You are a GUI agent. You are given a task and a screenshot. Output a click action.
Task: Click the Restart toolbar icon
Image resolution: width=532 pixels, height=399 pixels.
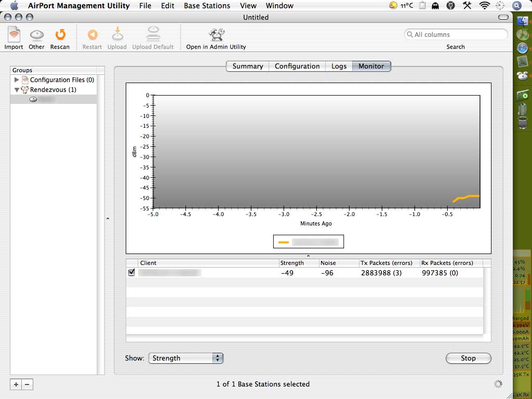coord(92,35)
